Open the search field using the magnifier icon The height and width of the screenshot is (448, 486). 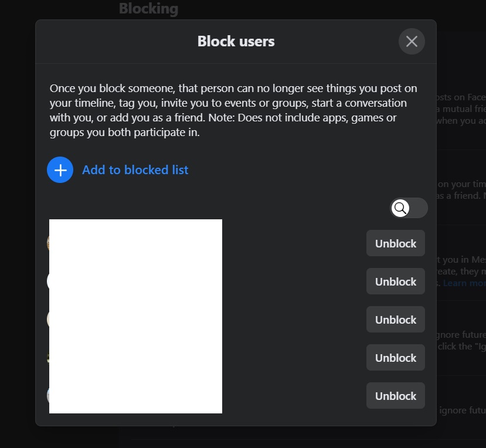tap(400, 208)
